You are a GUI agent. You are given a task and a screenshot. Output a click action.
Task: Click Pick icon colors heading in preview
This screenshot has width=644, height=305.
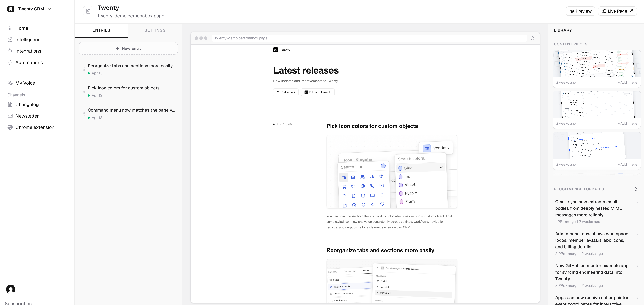(372, 126)
